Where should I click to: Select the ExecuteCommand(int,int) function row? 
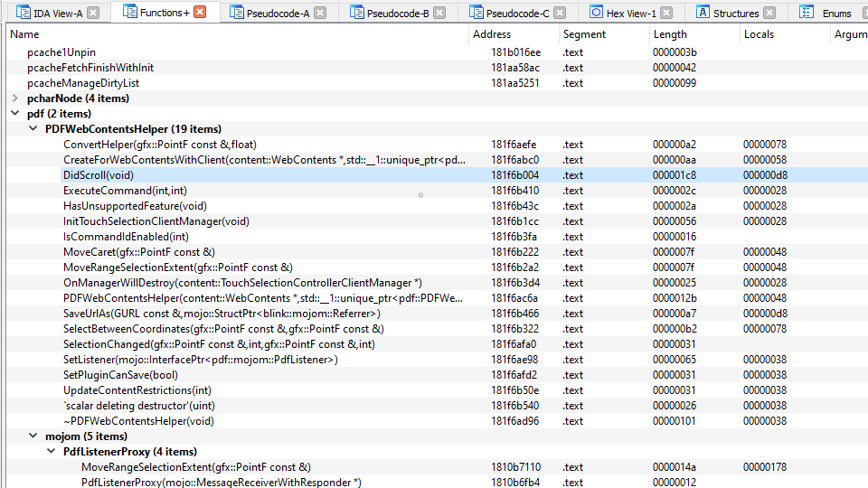pos(438,191)
